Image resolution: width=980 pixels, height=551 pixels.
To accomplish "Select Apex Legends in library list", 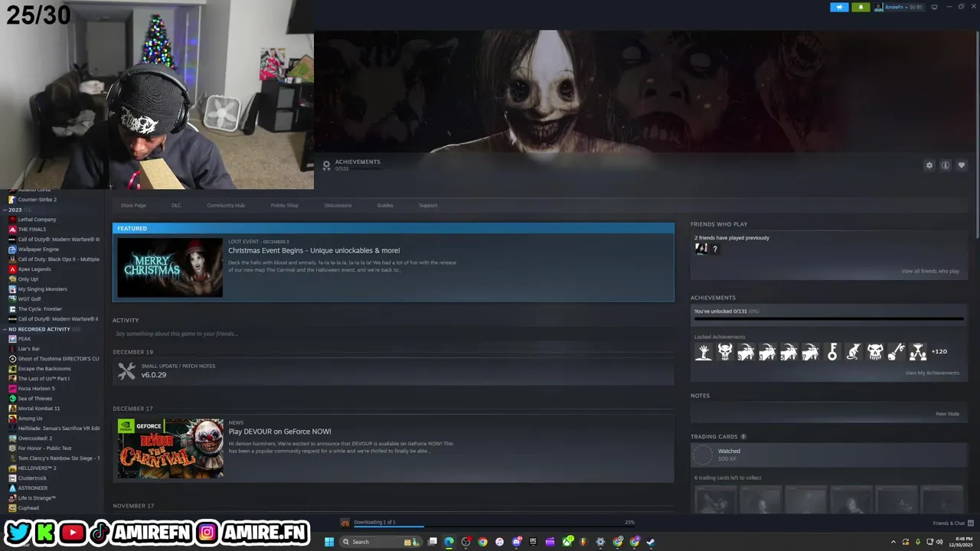I will 34,269.
